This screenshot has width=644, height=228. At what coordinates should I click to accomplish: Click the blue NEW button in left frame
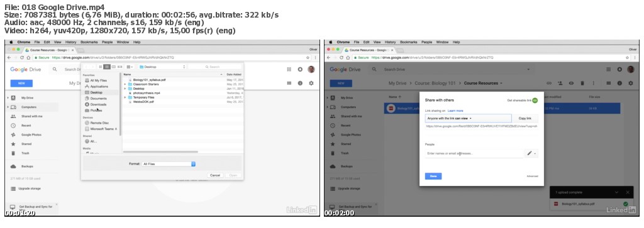pyautogui.click(x=21, y=84)
